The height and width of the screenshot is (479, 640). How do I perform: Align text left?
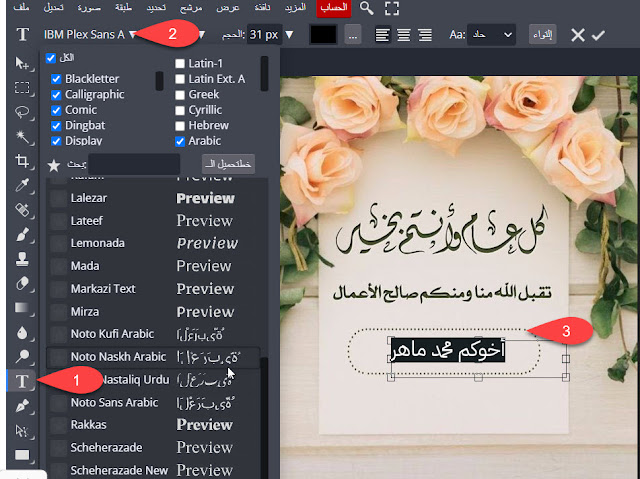382,35
